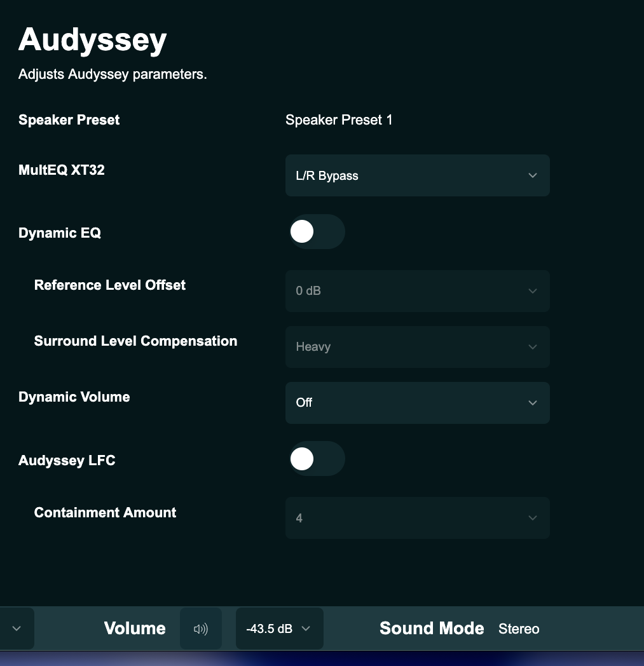
Task: Click the Reference Level Offset label
Action: click(109, 285)
